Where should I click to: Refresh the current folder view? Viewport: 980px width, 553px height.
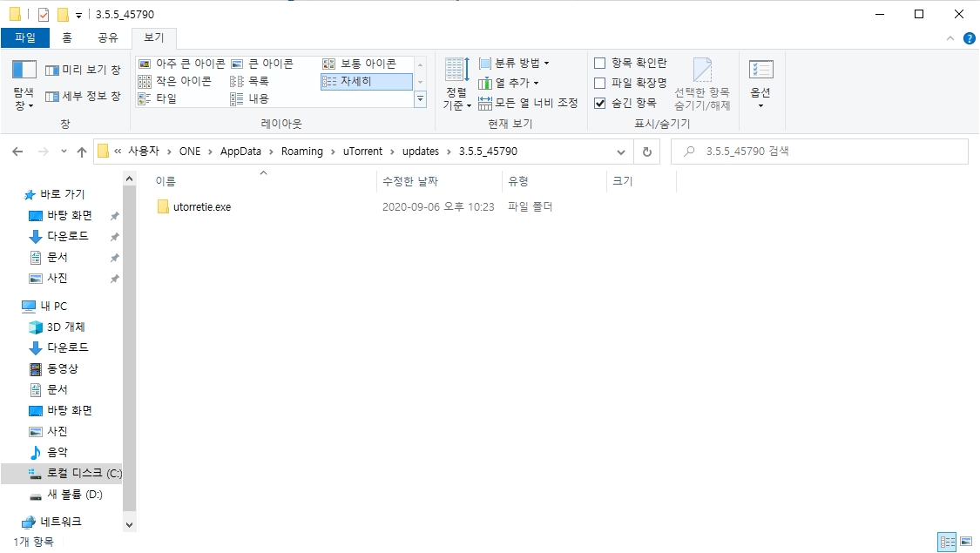(647, 152)
